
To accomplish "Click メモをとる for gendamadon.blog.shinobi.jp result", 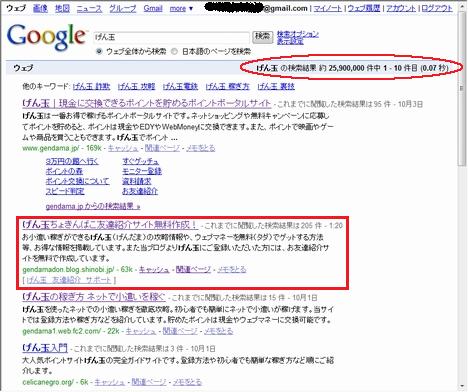I will [232, 269].
